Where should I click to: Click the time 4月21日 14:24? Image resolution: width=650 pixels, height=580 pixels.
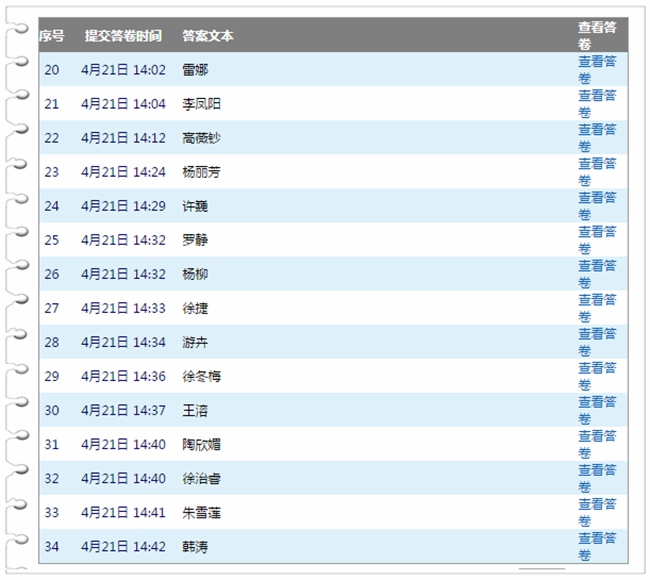coord(124,172)
